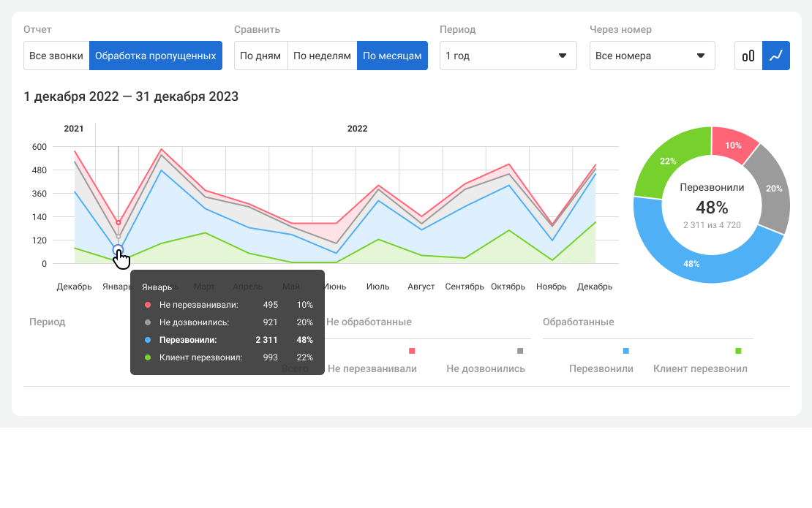Click the "Не дозвонились" column label

click(486, 368)
